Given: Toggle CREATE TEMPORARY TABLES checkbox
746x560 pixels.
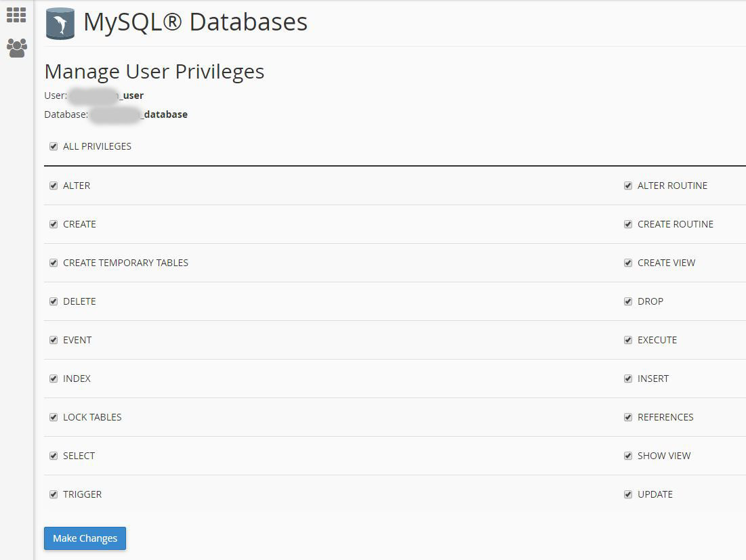Looking at the screenshot, I should [x=54, y=263].
